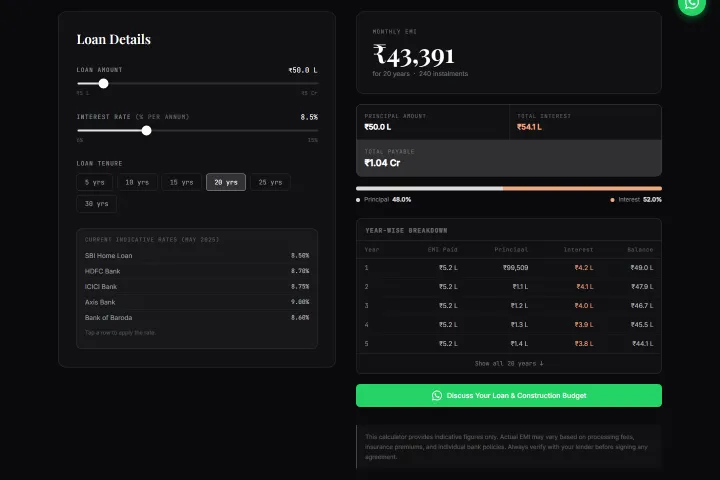Select the 20 yrs tenure option
This screenshot has width=720, height=480.
click(226, 182)
